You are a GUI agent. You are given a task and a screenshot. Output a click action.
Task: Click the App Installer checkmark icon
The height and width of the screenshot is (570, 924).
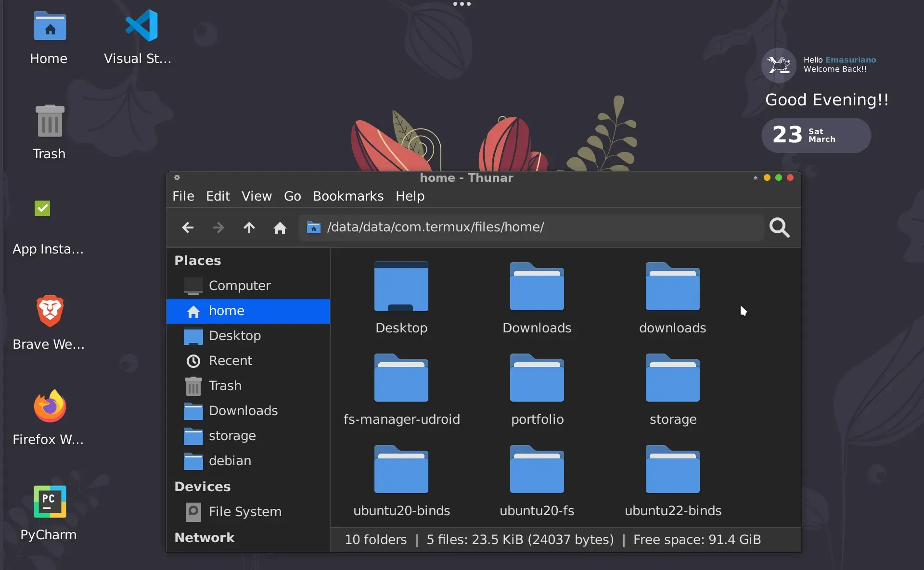coord(42,208)
